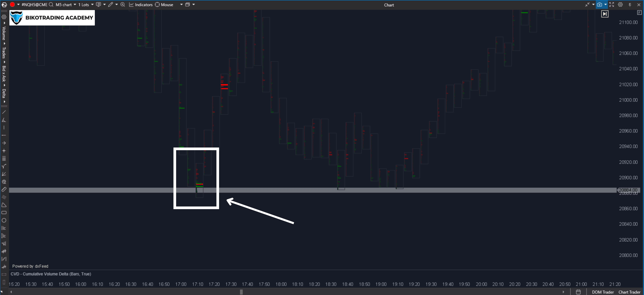Expand the arrow beside shrink icon
Viewport: 644px width, 295px height.
point(593,5)
